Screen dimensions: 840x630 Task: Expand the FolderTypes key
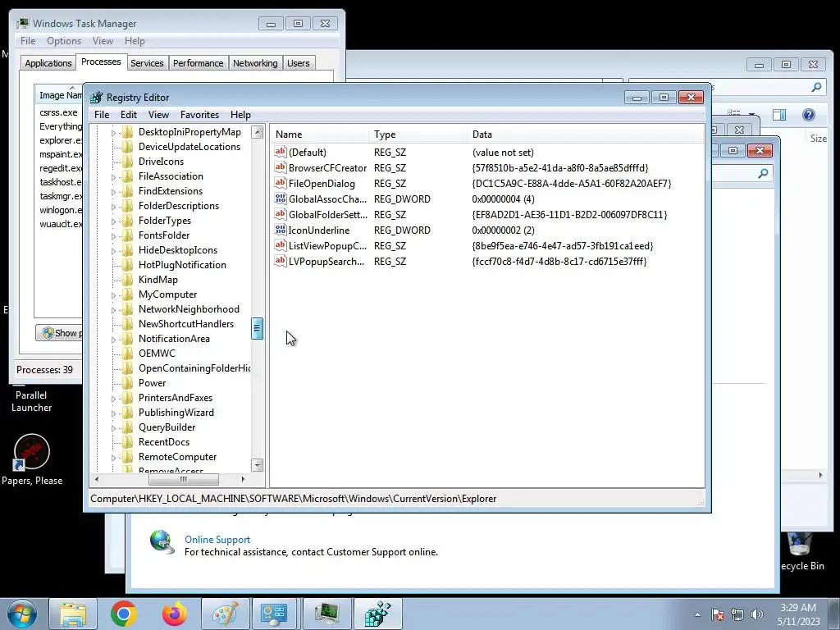[113, 221]
